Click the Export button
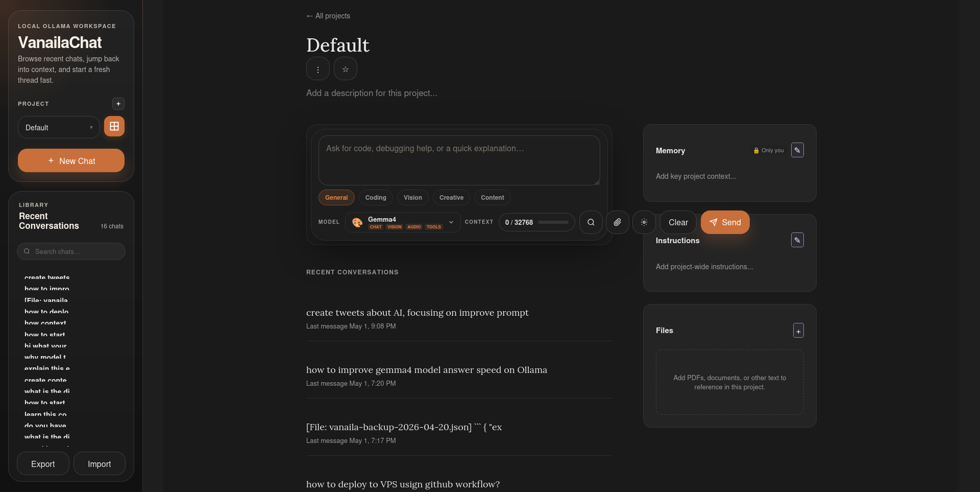This screenshot has height=492, width=980. click(43, 464)
